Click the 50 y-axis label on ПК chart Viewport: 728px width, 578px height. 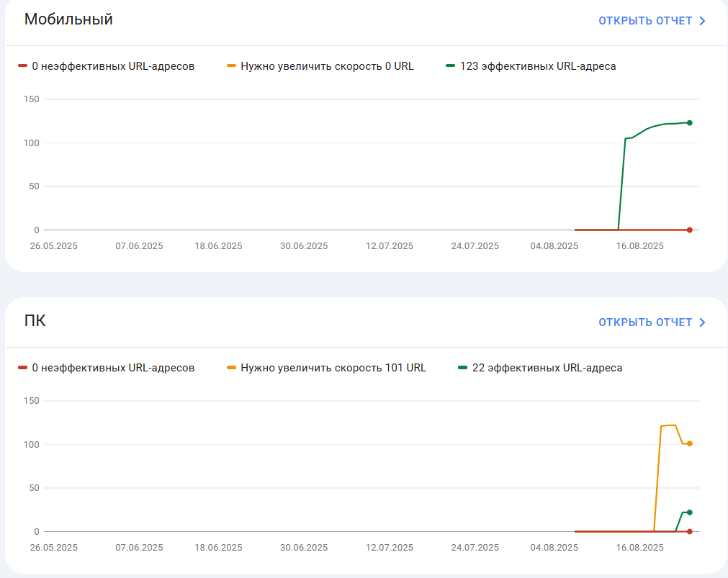coord(34,488)
